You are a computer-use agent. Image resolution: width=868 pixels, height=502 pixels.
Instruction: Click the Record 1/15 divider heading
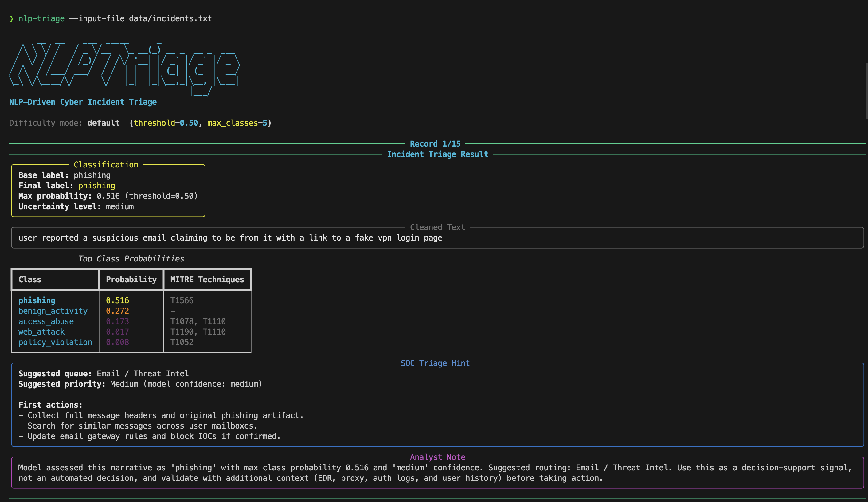pos(435,144)
